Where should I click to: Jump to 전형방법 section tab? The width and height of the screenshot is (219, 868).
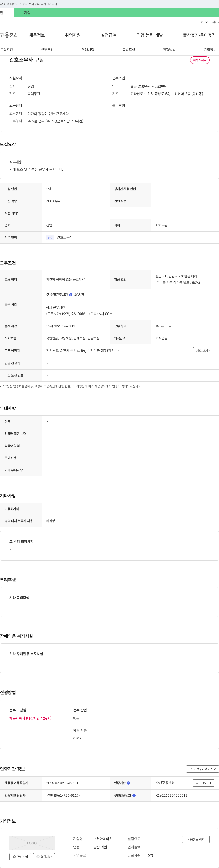[x=169, y=50]
